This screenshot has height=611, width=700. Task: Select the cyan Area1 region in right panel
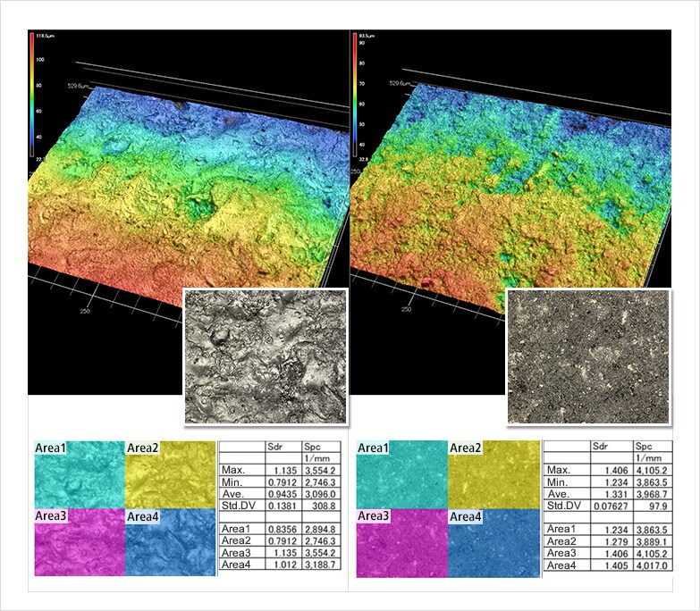(401, 473)
